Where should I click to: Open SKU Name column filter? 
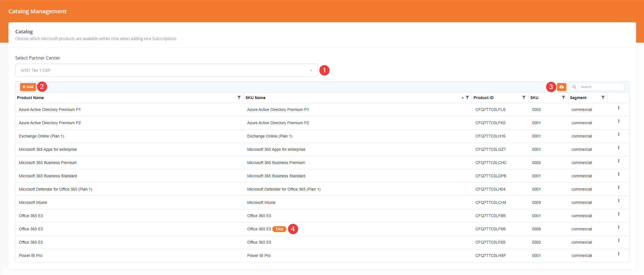coord(467,97)
